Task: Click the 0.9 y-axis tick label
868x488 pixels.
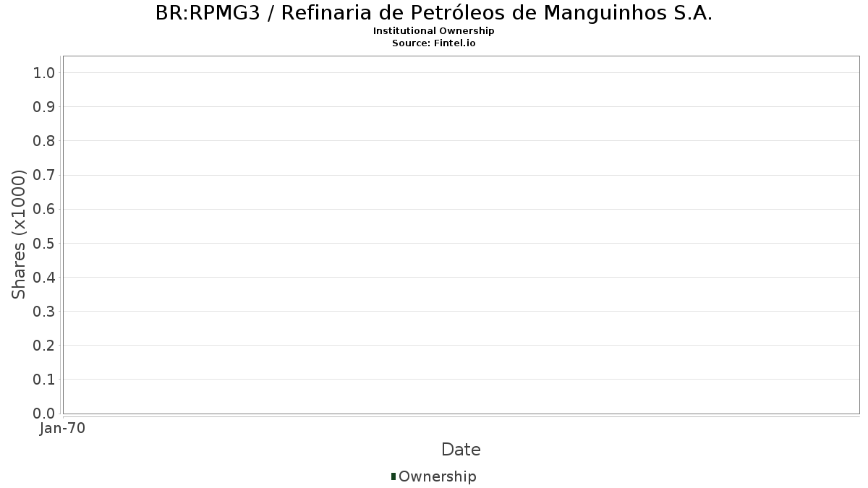Action: coord(44,107)
